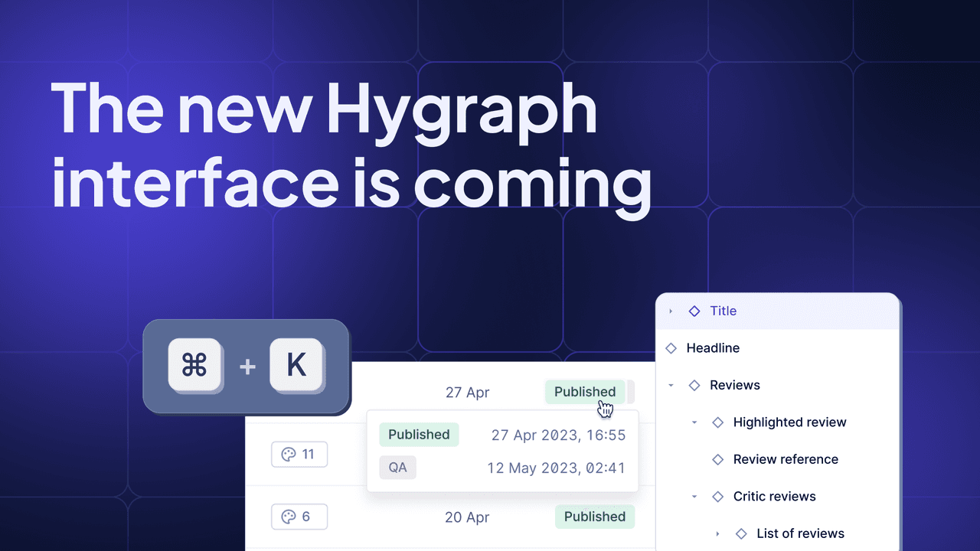Click the diamond icon beside Reviews
Image resolution: width=980 pixels, height=551 pixels.
pos(694,385)
